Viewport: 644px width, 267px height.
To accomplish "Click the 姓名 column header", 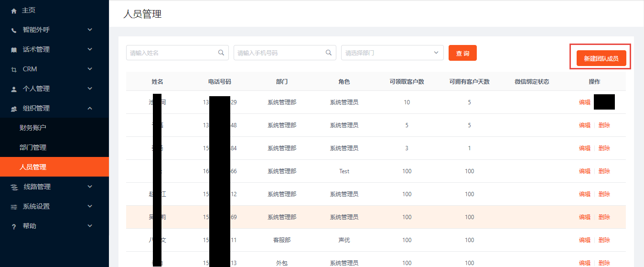I will [x=158, y=82].
